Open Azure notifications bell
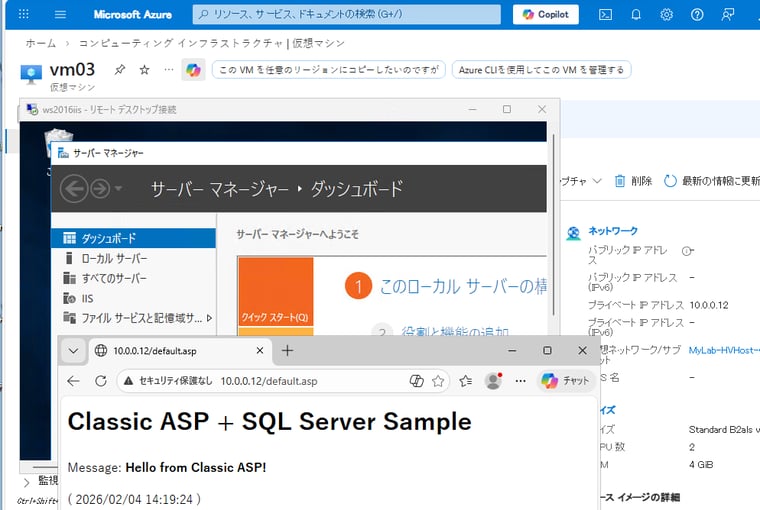The width and height of the screenshot is (760, 510). (636, 15)
